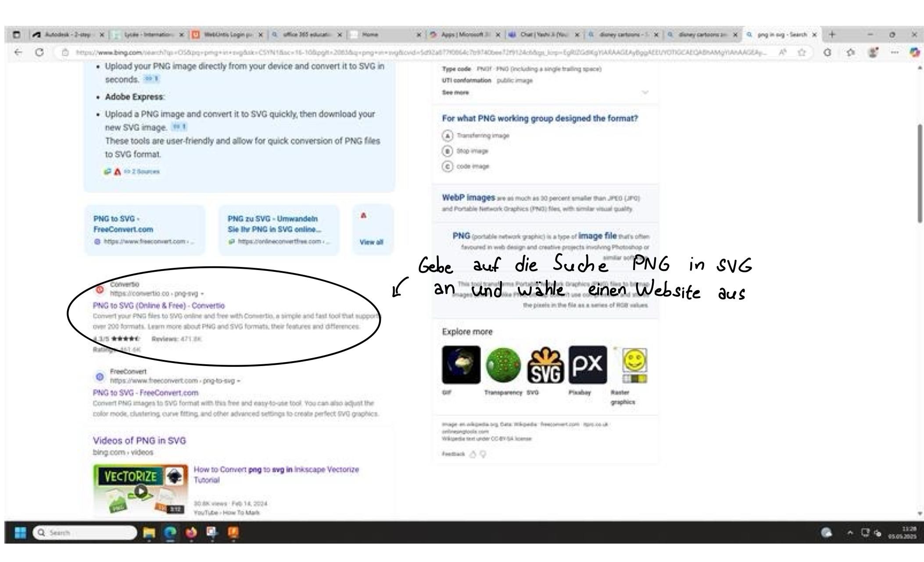
Task: Click the Feedback label in knowledge panel
Action: (453, 454)
